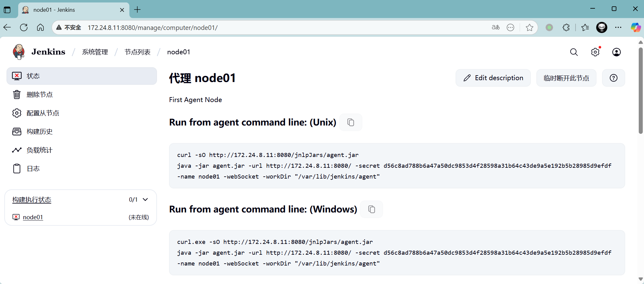Open node01 link in executor list

[x=33, y=217]
